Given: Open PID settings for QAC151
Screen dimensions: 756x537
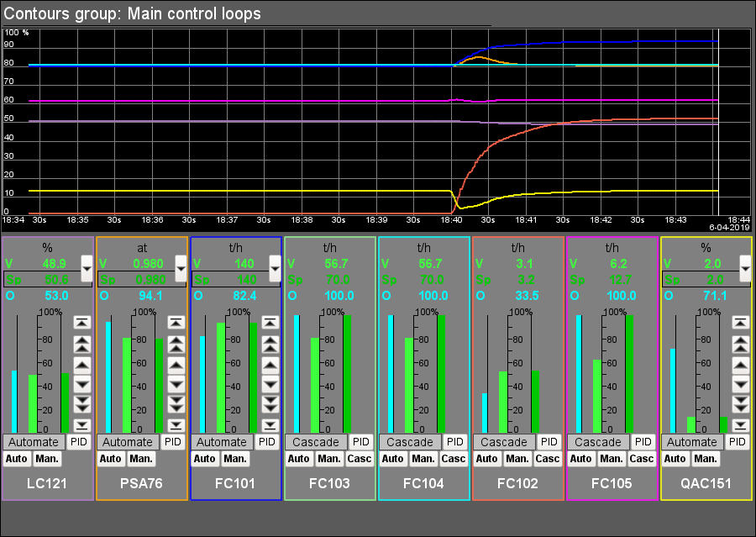Looking at the screenshot, I should pos(737,442).
